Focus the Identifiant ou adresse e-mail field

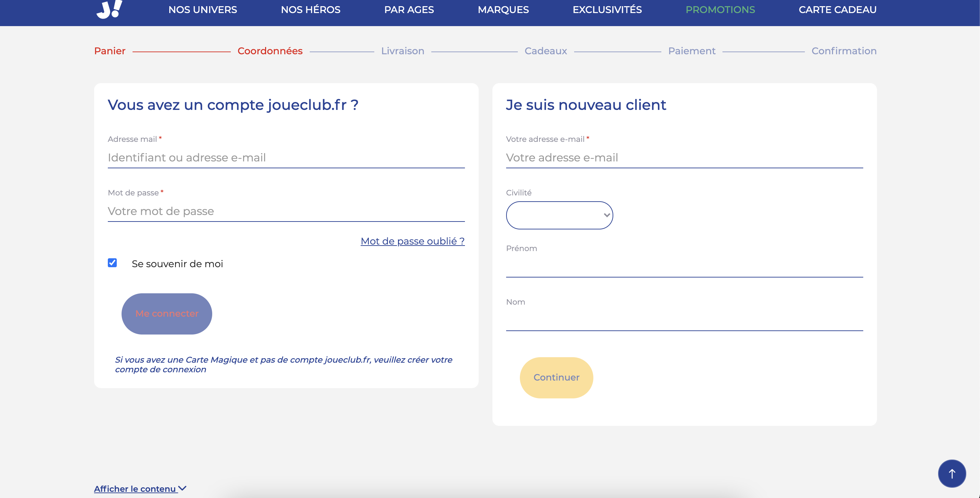[x=286, y=158]
